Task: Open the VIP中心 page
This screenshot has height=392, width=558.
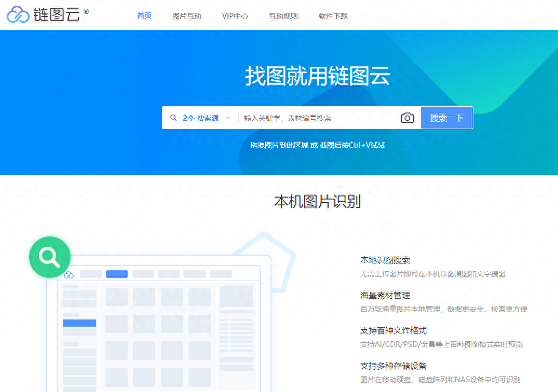Action: click(235, 16)
